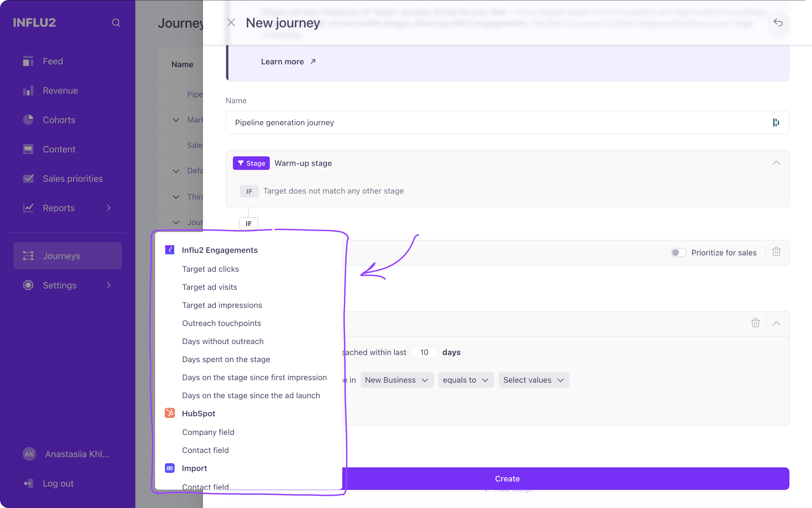Click the IF connector button
Viewport: 812px width, 508px height.
[x=248, y=224]
